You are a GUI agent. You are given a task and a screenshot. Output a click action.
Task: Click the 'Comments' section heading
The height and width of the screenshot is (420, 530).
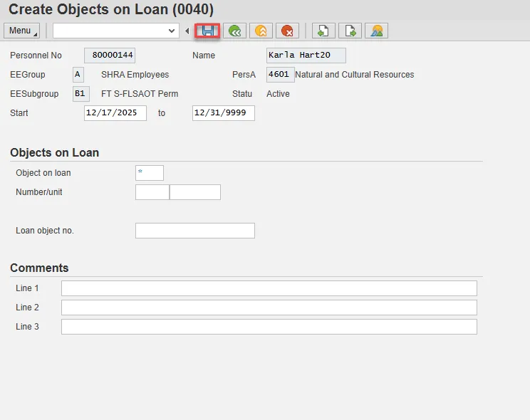point(39,268)
